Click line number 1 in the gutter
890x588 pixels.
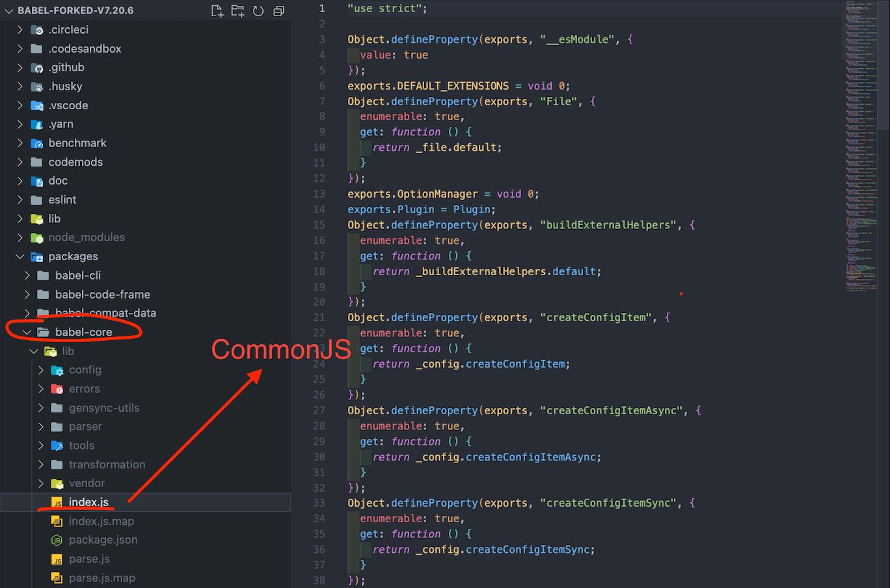(x=322, y=8)
